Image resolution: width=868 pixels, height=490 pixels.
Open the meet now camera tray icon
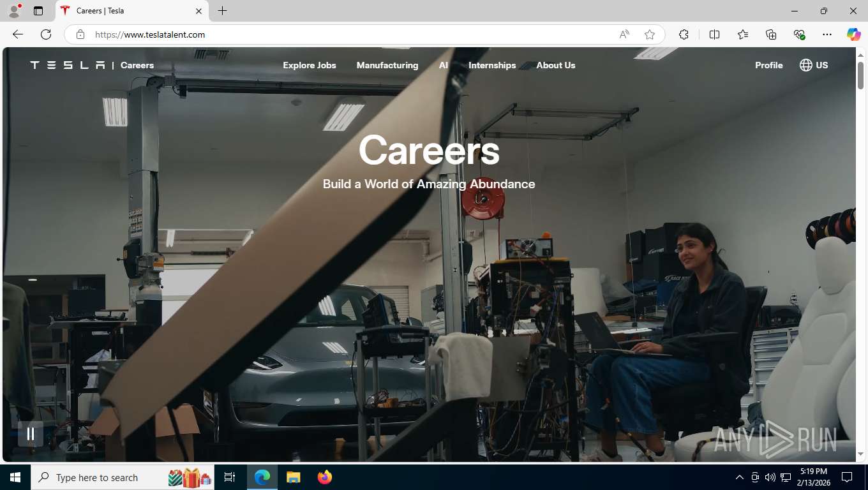coord(755,477)
